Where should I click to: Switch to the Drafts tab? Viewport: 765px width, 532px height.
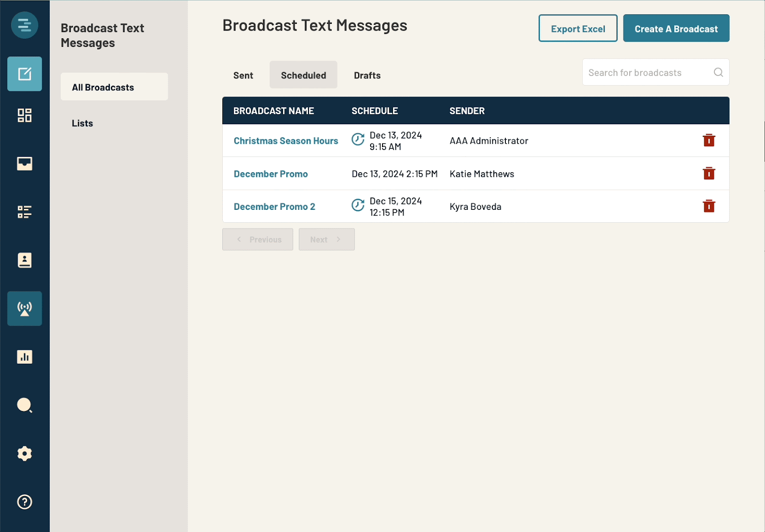(x=367, y=75)
